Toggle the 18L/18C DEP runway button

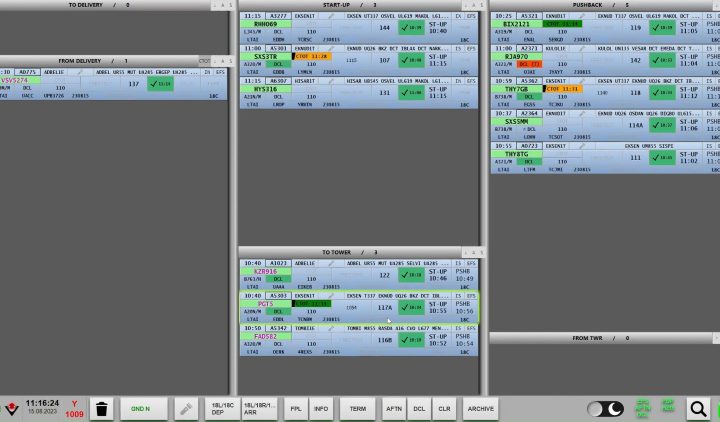222,408
